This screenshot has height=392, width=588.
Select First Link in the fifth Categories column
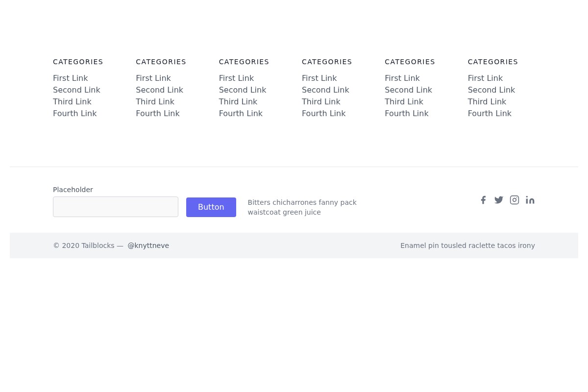402,78
